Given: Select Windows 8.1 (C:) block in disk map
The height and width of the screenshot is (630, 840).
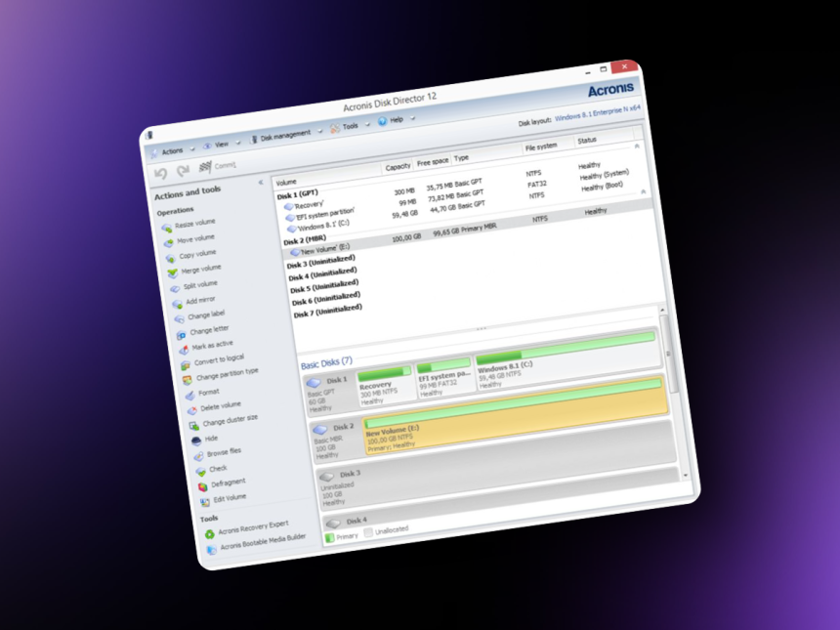Looking at the screenshot, I should (567, 360).
